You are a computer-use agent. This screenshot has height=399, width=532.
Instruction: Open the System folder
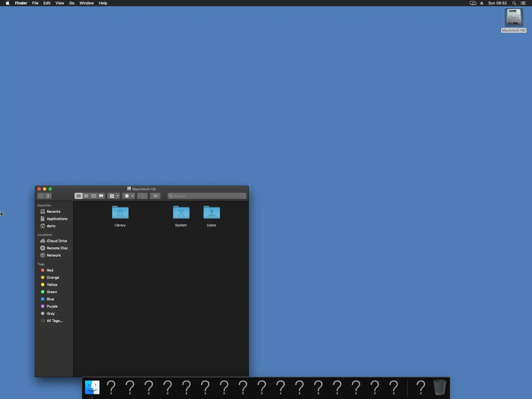pyautogui.click(x=181, y=213)
